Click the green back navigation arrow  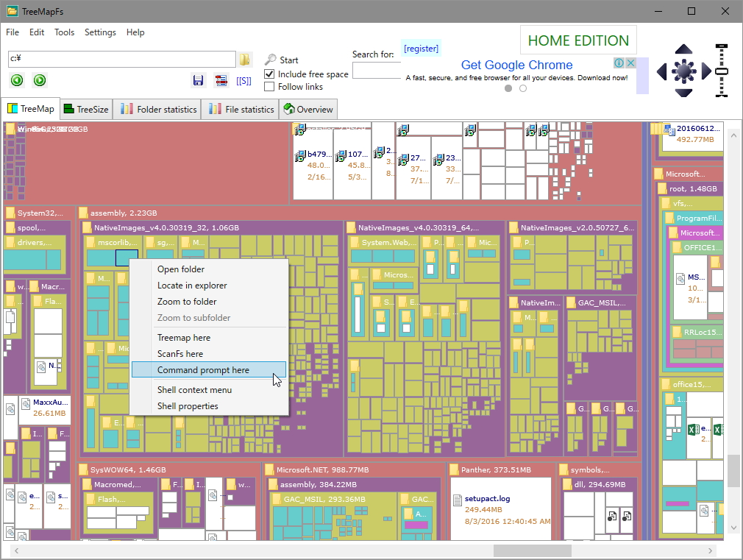click(x=17, y=80)
